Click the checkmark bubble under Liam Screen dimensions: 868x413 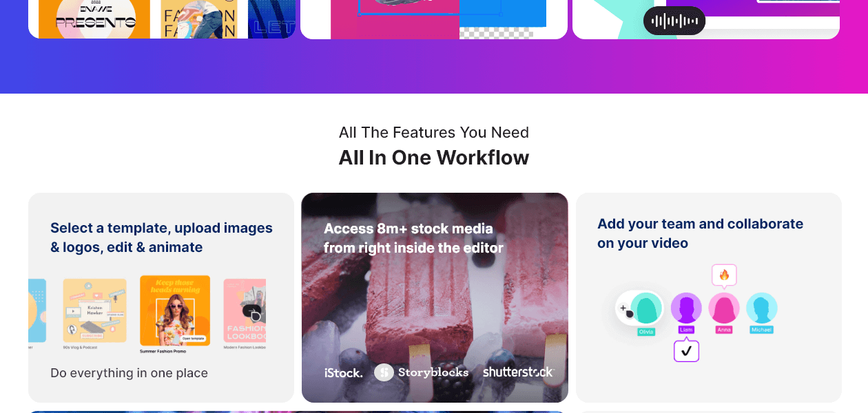(686, 351)
